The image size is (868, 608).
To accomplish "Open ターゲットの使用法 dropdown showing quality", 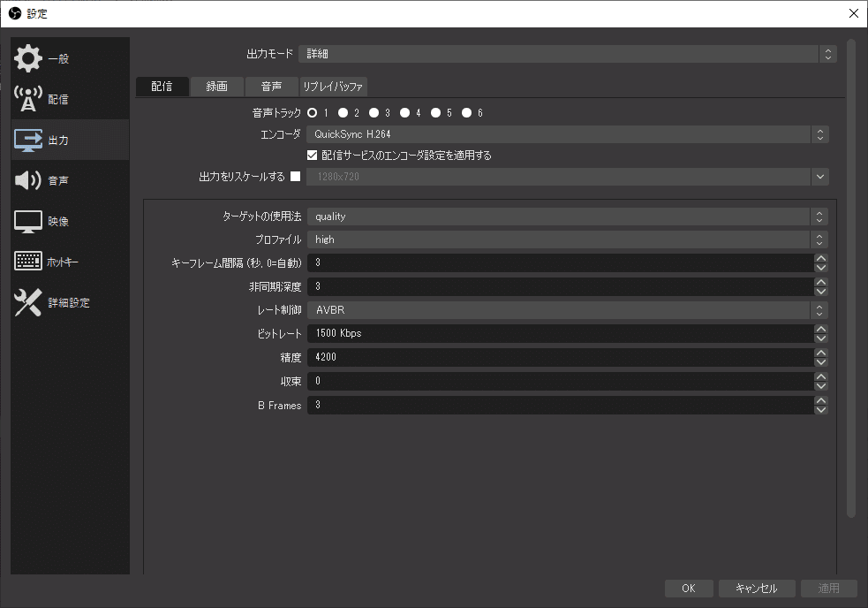I will (x=568, y=217).
